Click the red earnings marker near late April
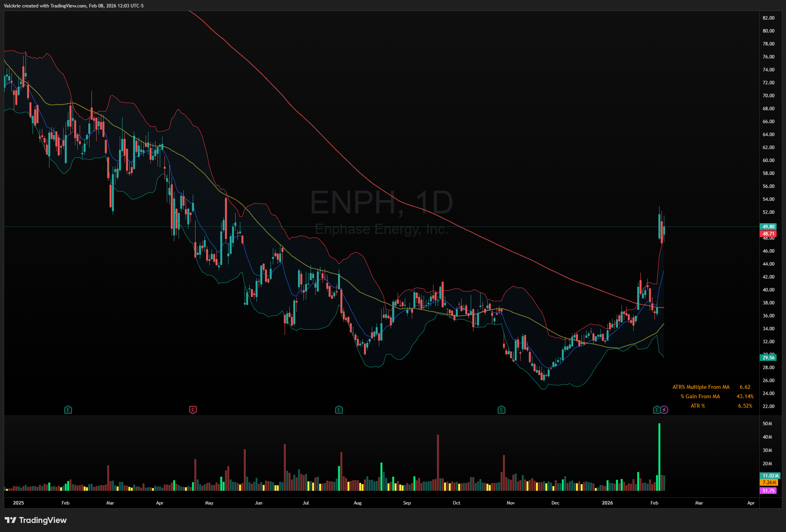This screenshot has height=532, width=786. click(x=193, y=410)
